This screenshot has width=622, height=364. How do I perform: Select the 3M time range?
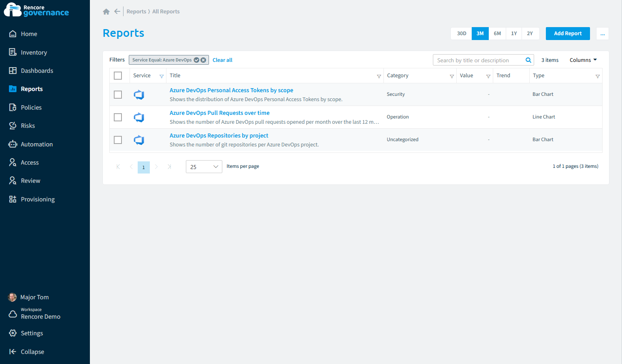click(x=480, y=34)
